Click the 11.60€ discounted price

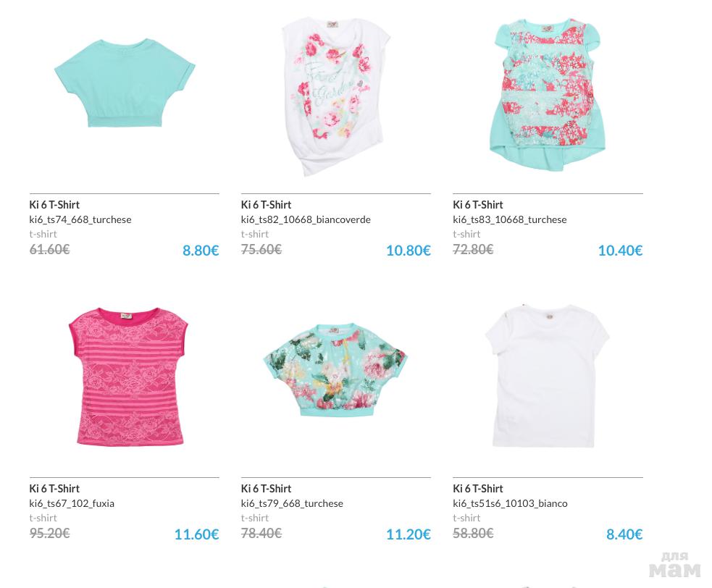(x=196, y=534)
